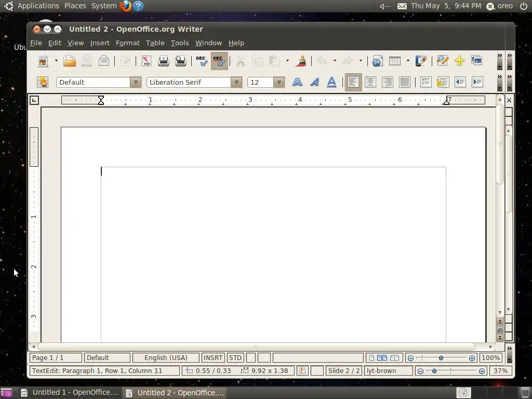Open the Default paragraph style dropdown
Screen dimensions: 532x399
tap(136, 82)
